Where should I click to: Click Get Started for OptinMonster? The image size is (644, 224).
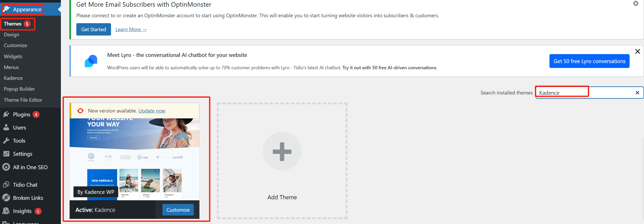click(x=93, y=29)
